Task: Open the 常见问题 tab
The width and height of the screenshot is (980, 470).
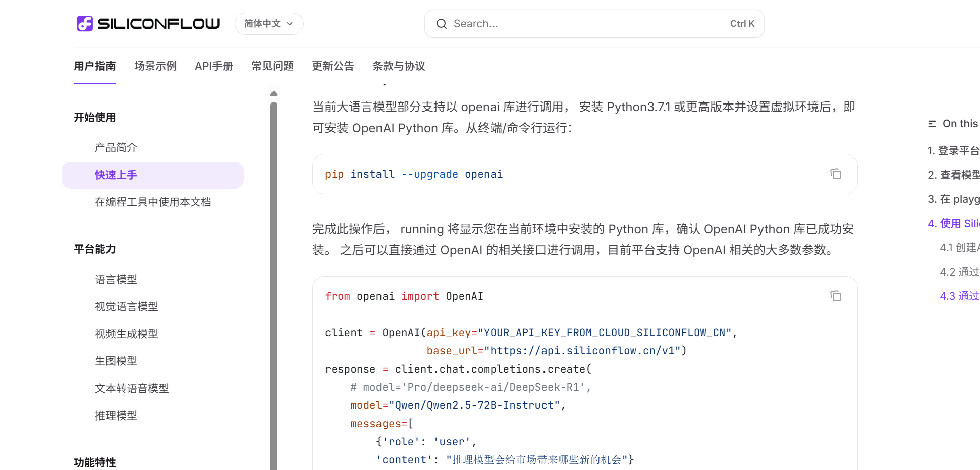Action: click(x=273, y=66)
